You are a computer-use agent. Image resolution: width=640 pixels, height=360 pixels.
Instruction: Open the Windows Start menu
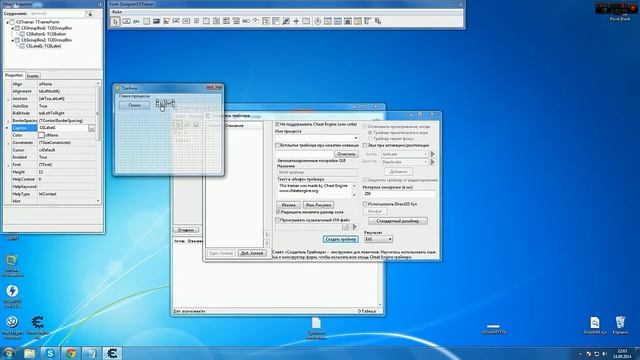(9, 353)
